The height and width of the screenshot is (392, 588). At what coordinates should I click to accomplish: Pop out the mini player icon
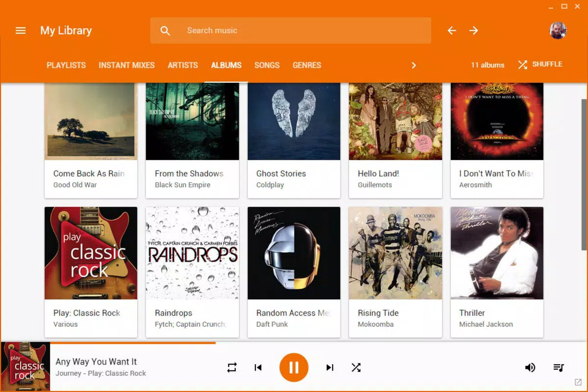(x=578, y=382)
